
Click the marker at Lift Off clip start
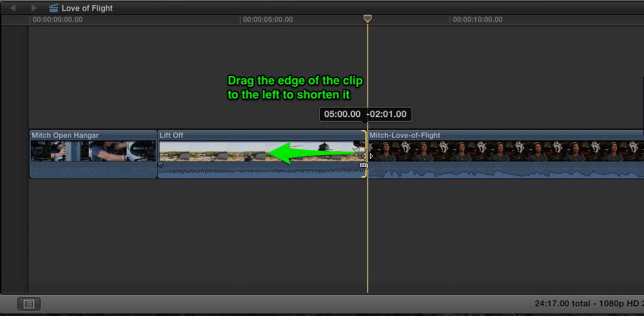tap(161, 164)
